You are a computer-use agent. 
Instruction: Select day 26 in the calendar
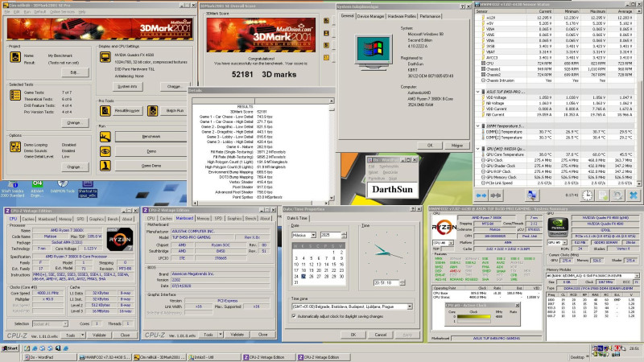point(311,276)
